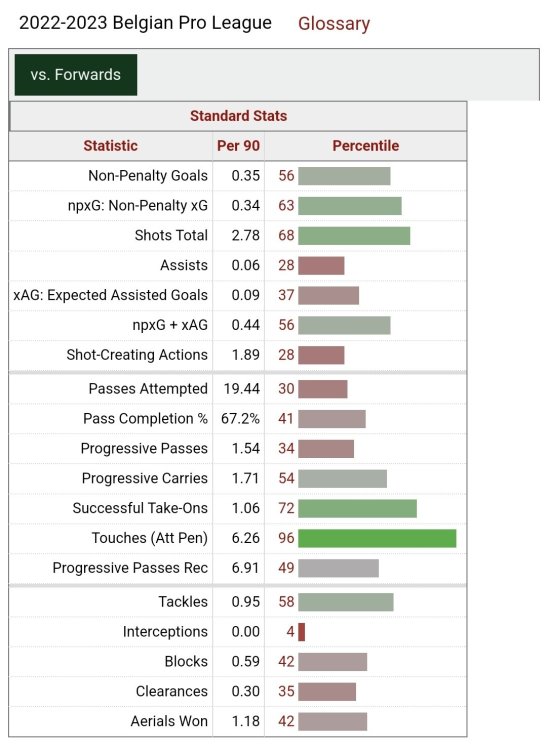
Task: Click the Tackles percentile bar
Action: click(x=346, y=602)
